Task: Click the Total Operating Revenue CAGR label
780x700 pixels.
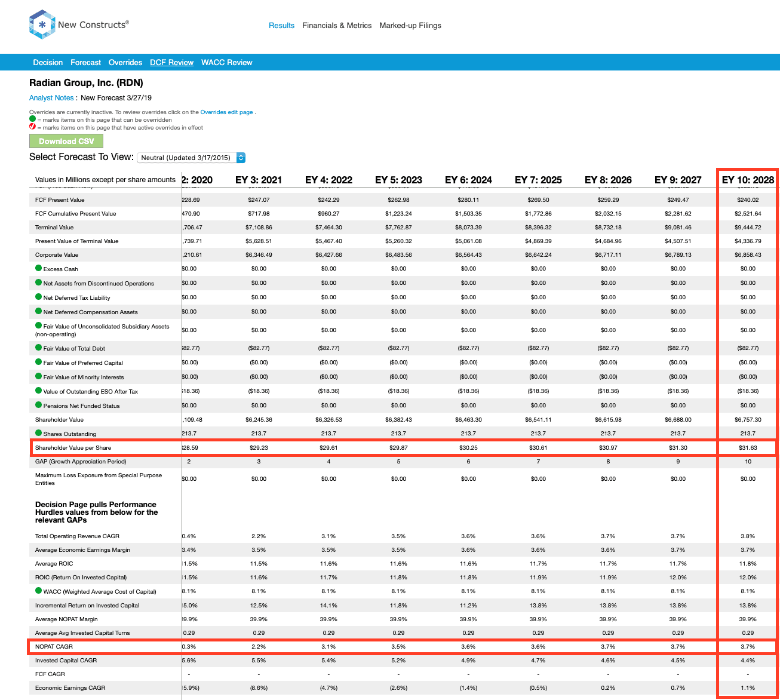Action: point(77,536)
